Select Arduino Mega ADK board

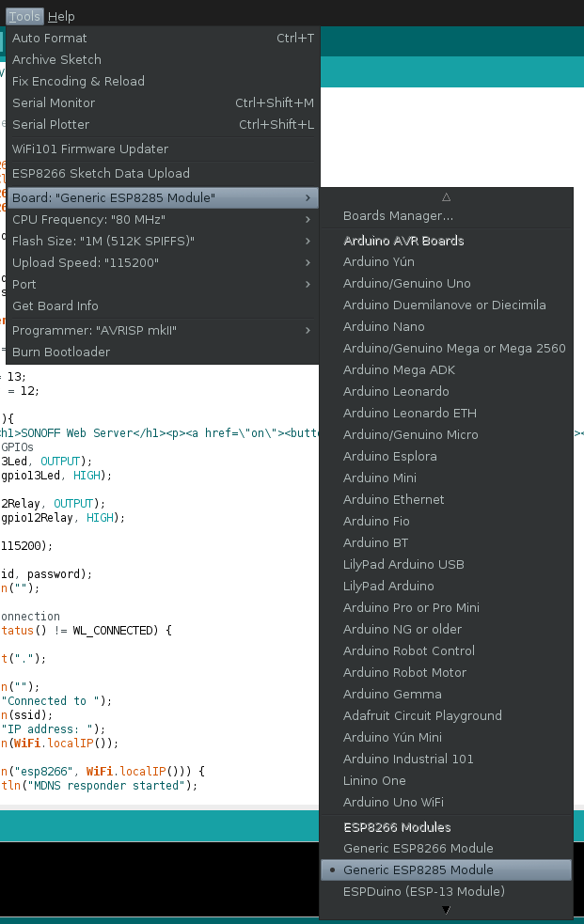[x=446, y=370]
